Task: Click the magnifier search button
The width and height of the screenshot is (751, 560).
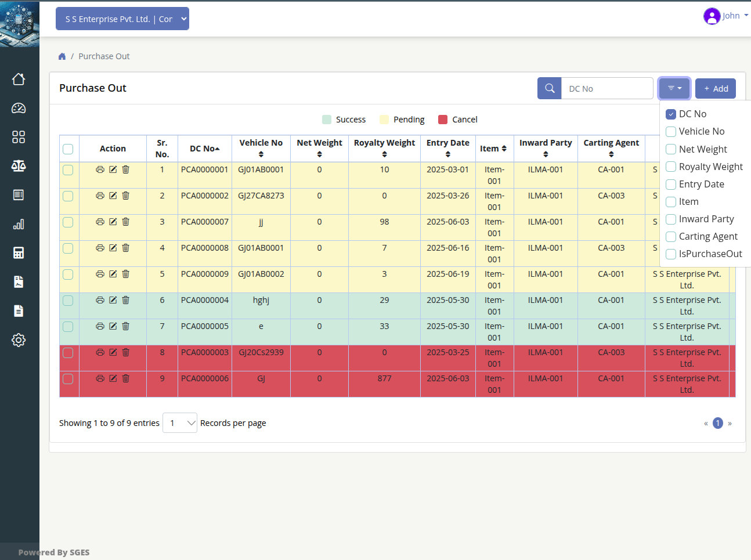Action: pyautogui.click(x=549, y=88)
